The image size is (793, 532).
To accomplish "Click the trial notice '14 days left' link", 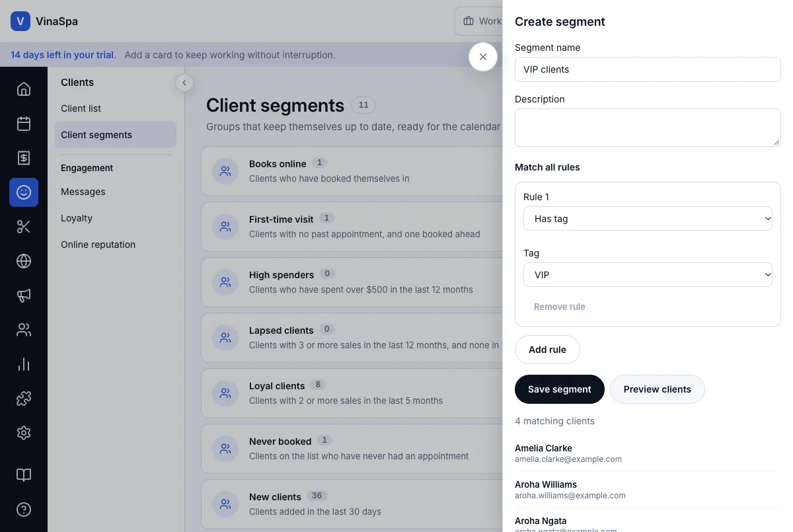I will pyautogui.click(x=63, y=55).
